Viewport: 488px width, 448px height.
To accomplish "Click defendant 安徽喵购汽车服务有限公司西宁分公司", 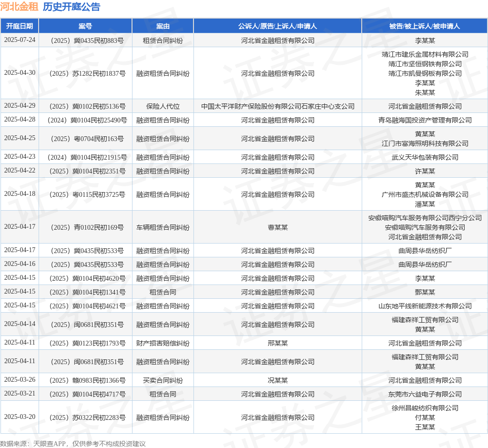I will [x=425, y=218].
